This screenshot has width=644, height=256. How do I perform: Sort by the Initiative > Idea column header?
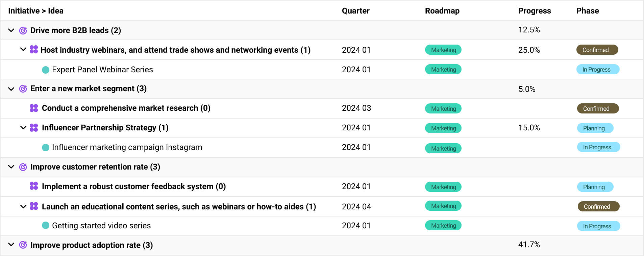36,11
